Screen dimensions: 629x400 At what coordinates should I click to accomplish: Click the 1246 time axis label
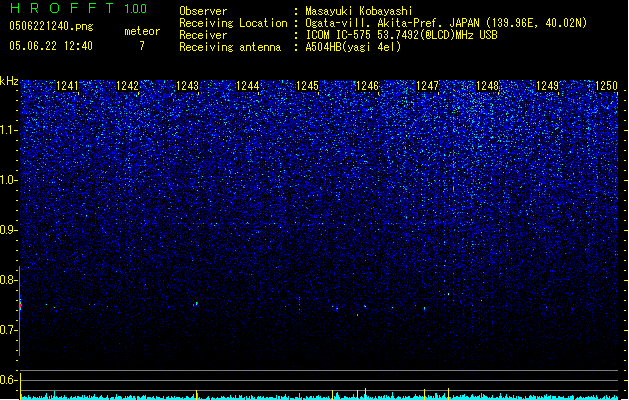pyautogui.click(x=367, y=86)
